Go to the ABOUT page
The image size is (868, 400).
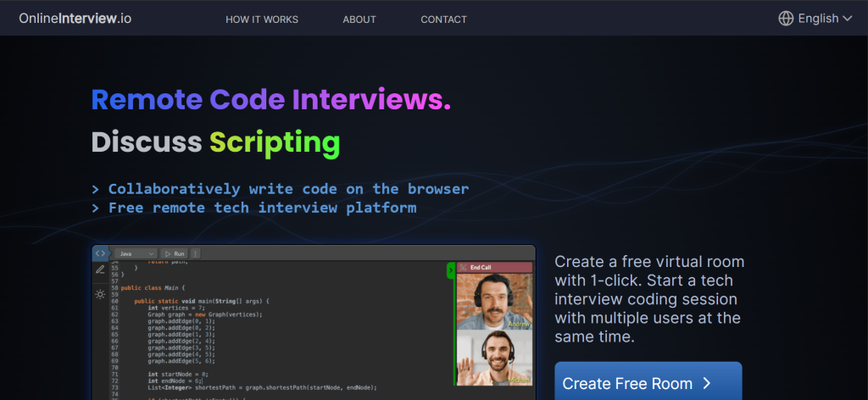pyautogui.click(x=359, y=19)
